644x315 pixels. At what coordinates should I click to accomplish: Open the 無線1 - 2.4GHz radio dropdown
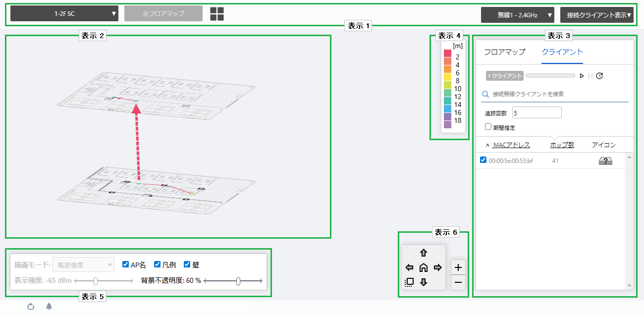[x=518, y=15]
